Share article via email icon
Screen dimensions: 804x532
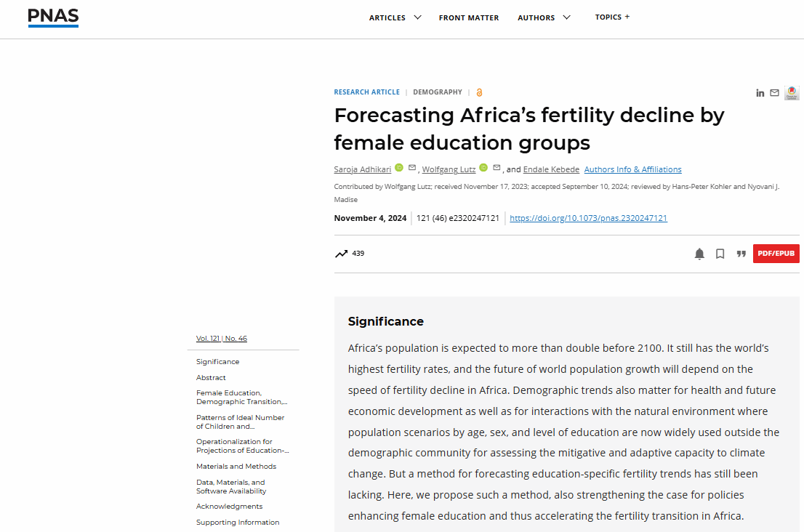(x=775, y=93)
